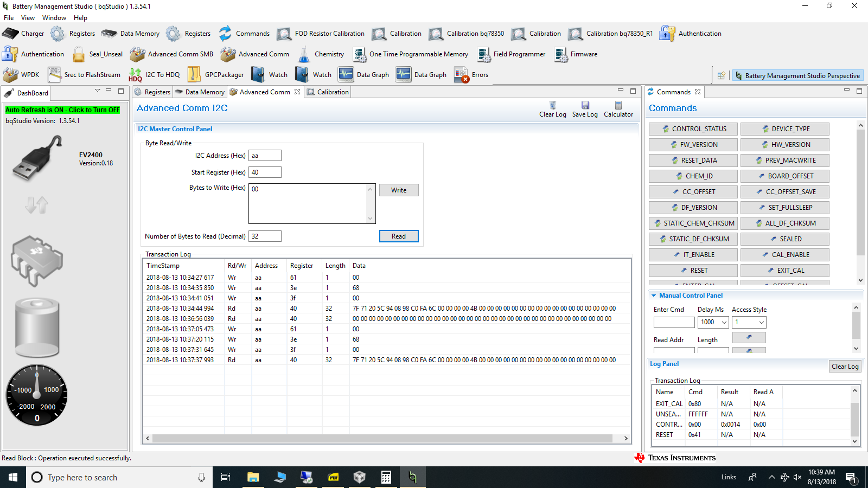Open the Calculator in Advanced Comm
Screen dimensions: 868x488
click(618, 109)
